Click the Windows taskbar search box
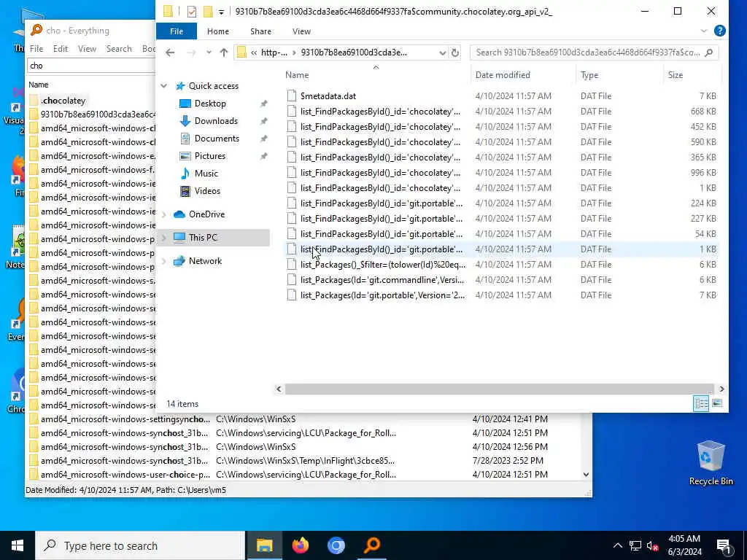 [x=140, y=545]
